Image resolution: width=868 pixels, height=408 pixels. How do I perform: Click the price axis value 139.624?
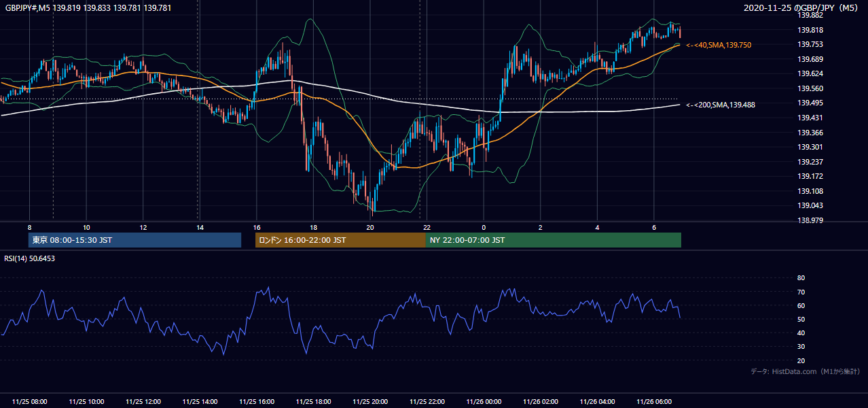(x=810, y=73)
